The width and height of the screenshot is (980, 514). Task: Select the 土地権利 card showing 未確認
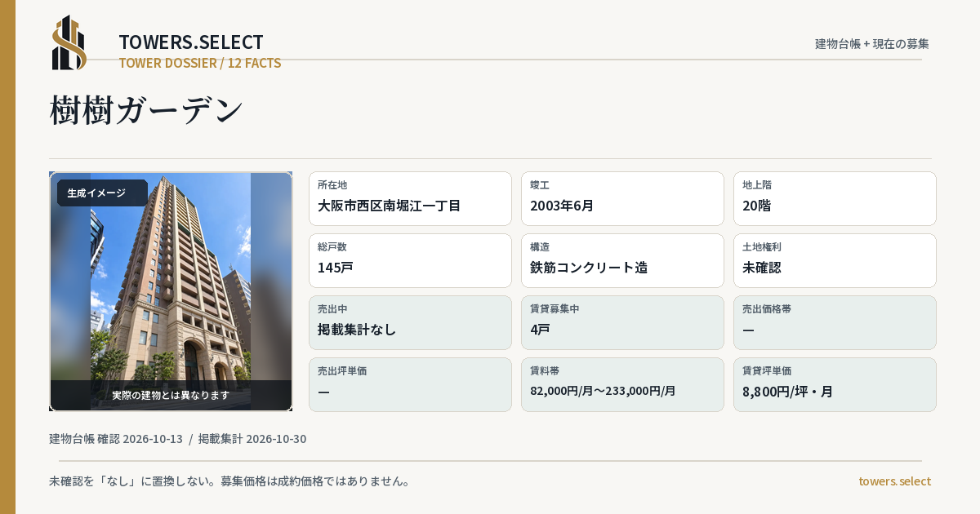click(x=835, y=260)
